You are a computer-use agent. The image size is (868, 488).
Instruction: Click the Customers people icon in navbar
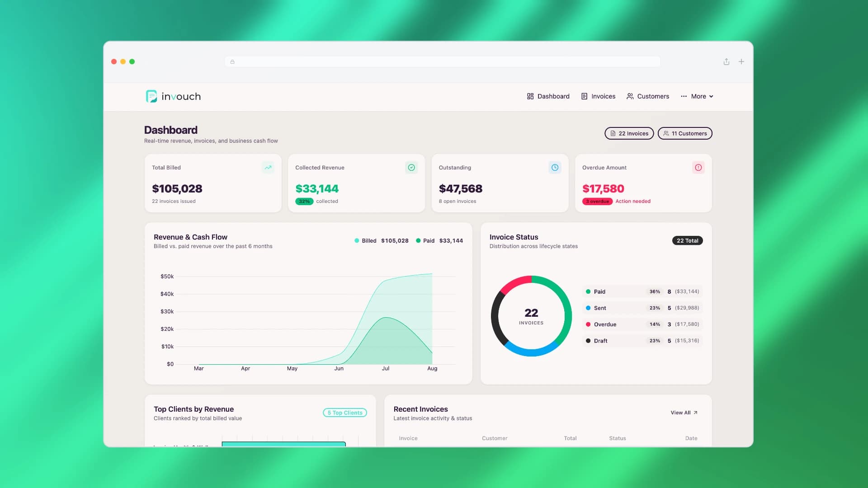point(630,96)
